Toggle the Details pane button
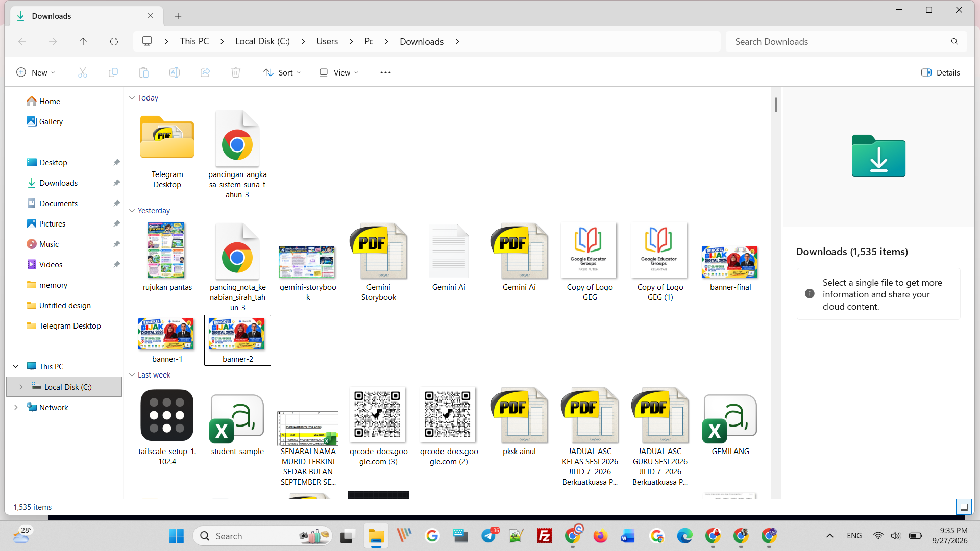Image resolution: width=980 pixels, height=551 pixels. 941,72
